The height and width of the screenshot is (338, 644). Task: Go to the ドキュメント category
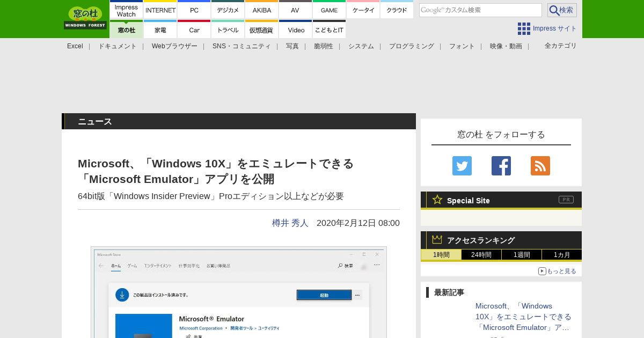click(118, 46)
